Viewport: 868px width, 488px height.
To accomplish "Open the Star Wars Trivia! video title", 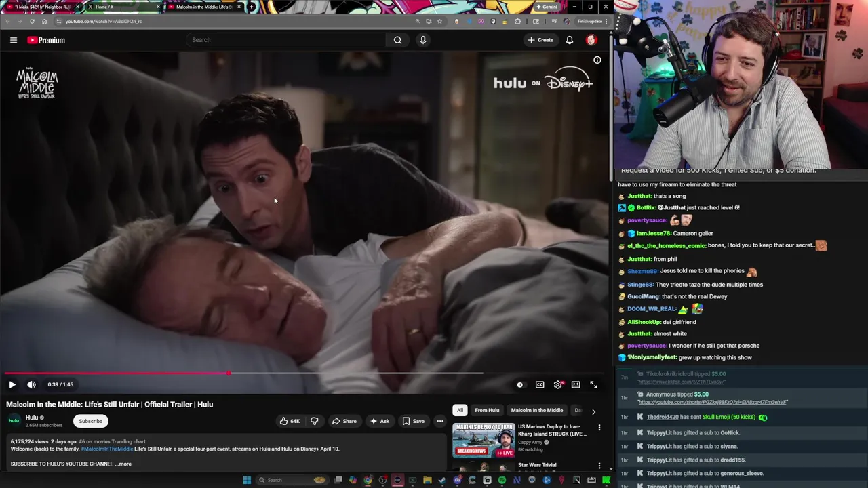I will (537, 465).
